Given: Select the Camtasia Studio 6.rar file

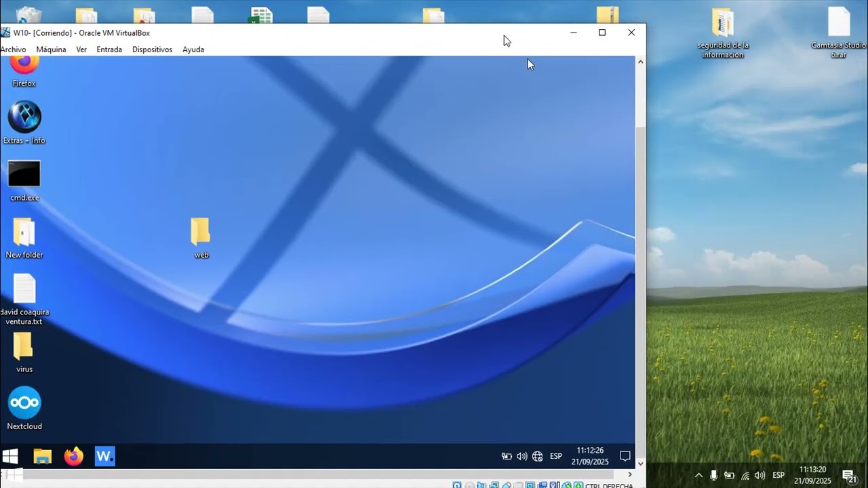Looking at the screenshot, I should click(839, 33).
